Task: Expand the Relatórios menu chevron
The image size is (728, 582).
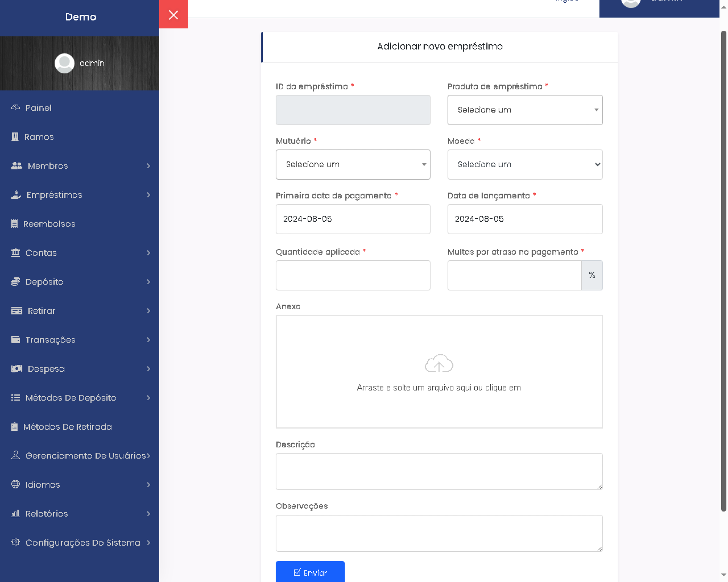Action: pos(149,513)
